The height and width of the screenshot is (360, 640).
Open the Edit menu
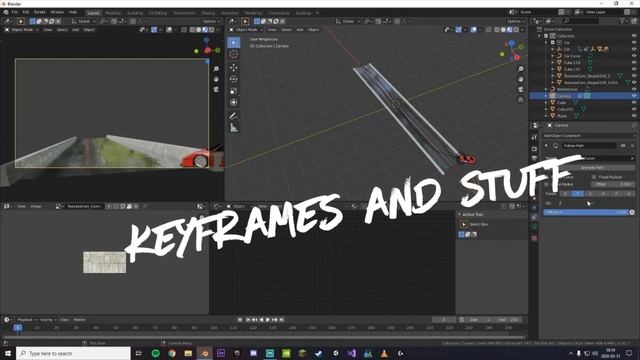tap(26, 12)
